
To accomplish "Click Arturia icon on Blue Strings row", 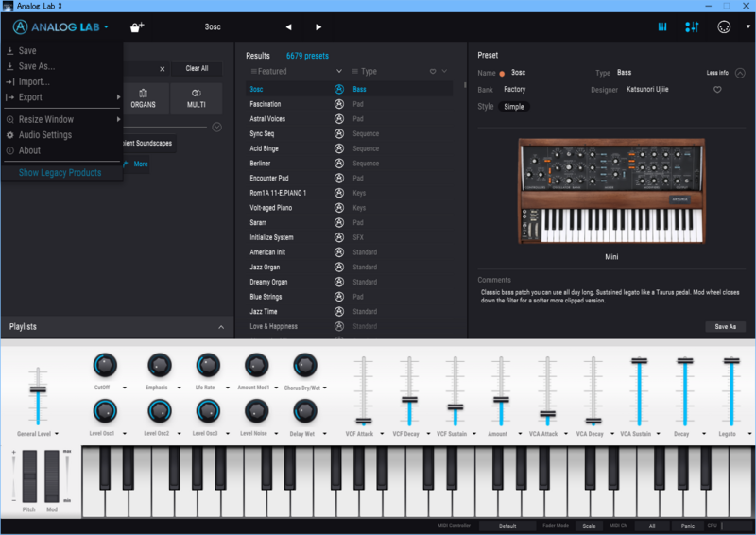I will [339, 297].
